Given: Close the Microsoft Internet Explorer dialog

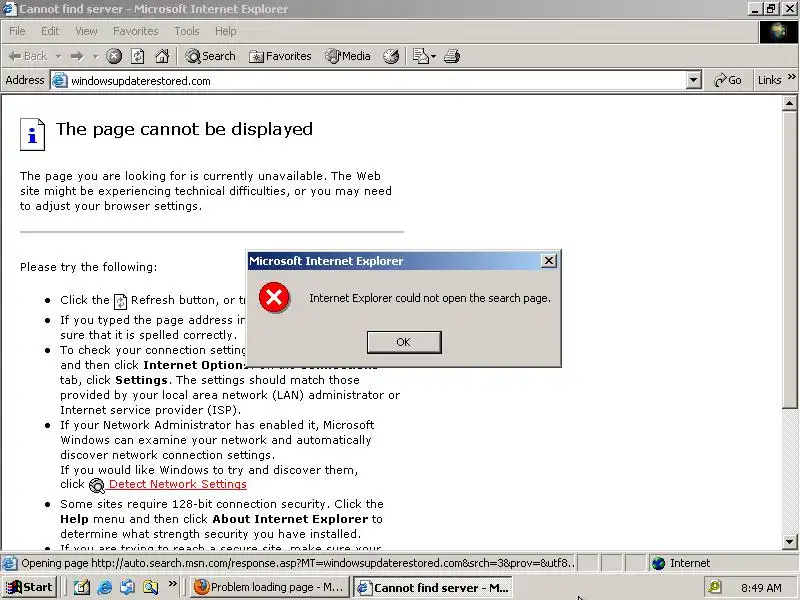Looking at the screenshot, I should tap(548, 261).
